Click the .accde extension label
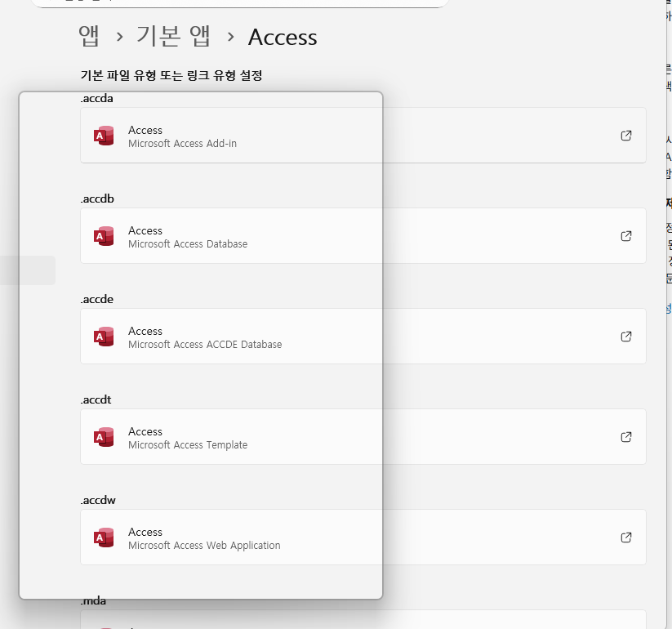Viewport: 672px width, 629px height. click(97, 299)
